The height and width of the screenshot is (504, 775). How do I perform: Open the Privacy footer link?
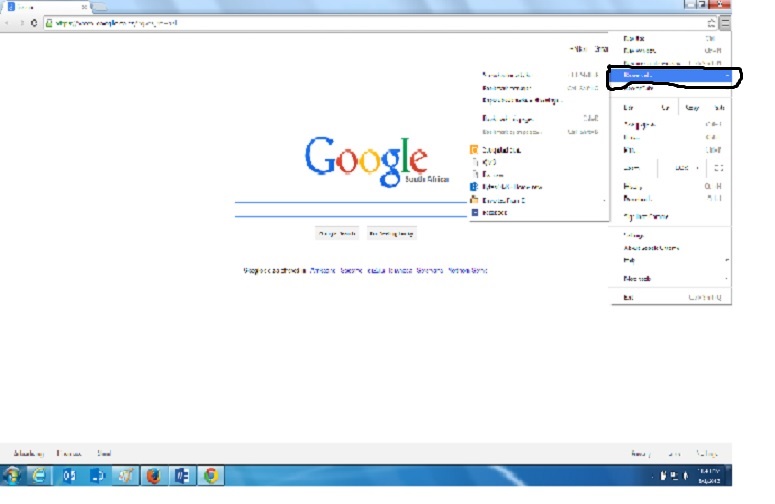tap(641, 453)
